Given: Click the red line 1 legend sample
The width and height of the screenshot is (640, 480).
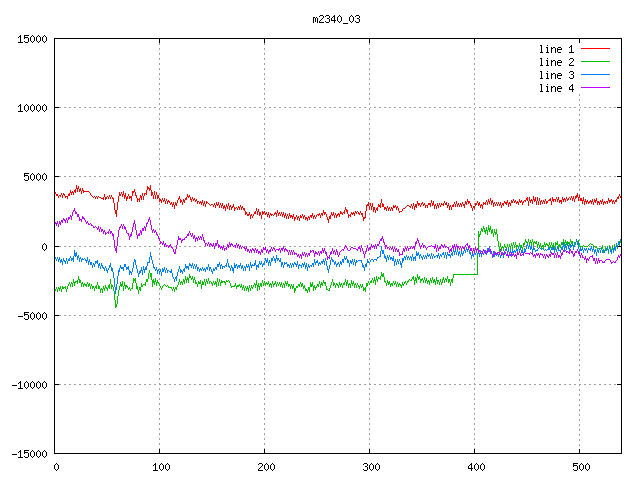Looking at the screenshot, I should click(596, 49).
